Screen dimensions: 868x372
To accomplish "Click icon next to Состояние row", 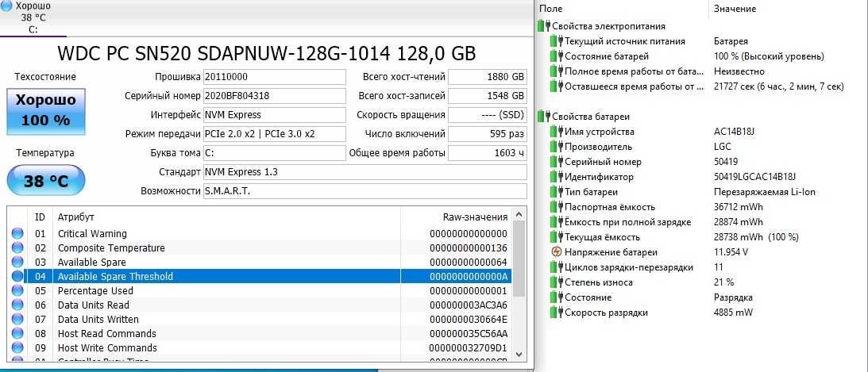I will [x=557, y=297].
